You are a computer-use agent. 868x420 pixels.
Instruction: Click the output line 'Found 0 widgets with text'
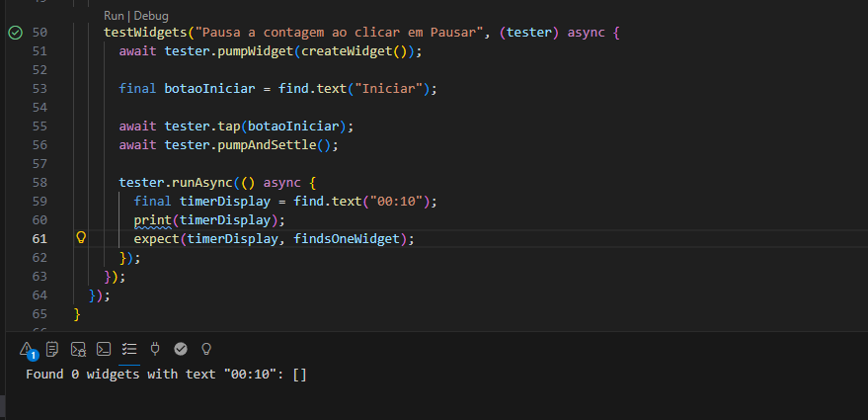(166, 375)
